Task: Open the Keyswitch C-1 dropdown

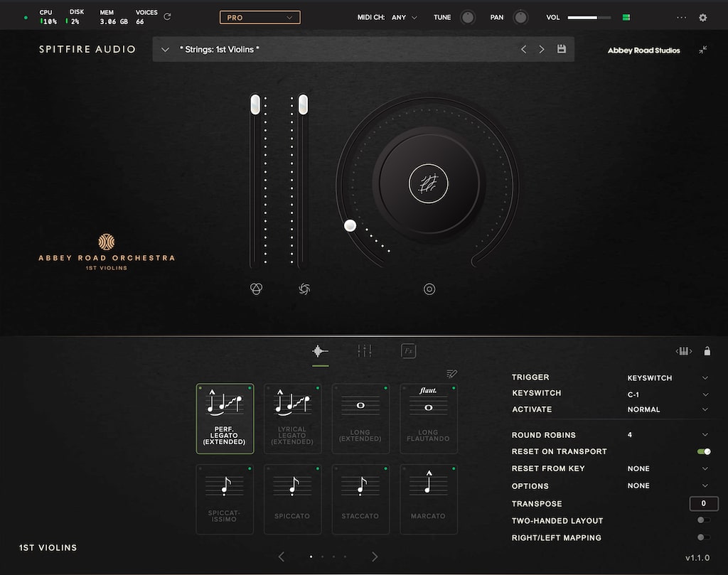Action: point(667,394)
